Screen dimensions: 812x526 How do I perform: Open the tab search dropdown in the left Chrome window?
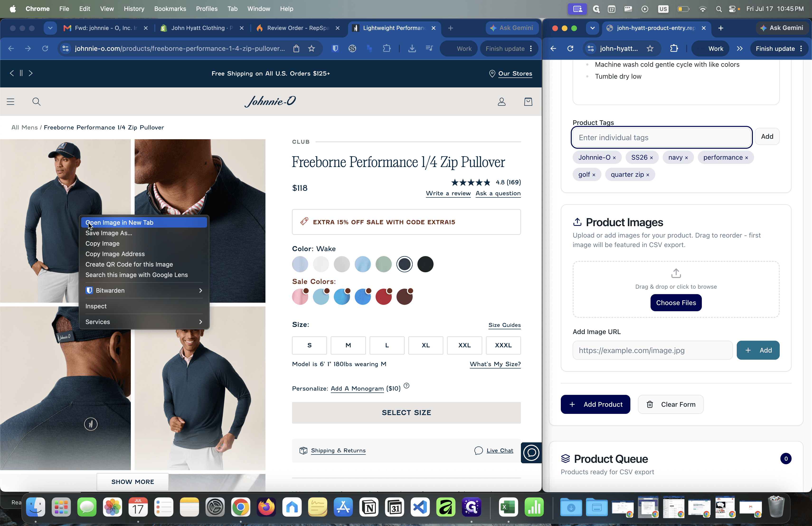[x=50, y=28]
